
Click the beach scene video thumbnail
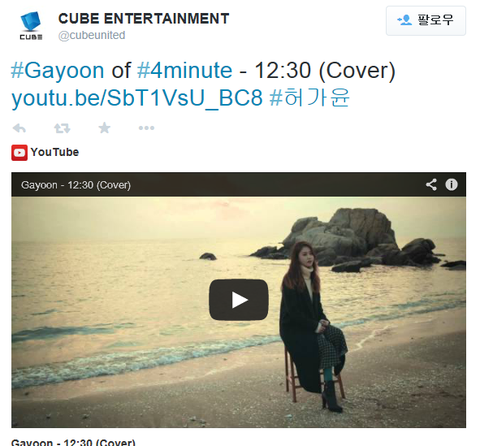click(x=239, y=312)
